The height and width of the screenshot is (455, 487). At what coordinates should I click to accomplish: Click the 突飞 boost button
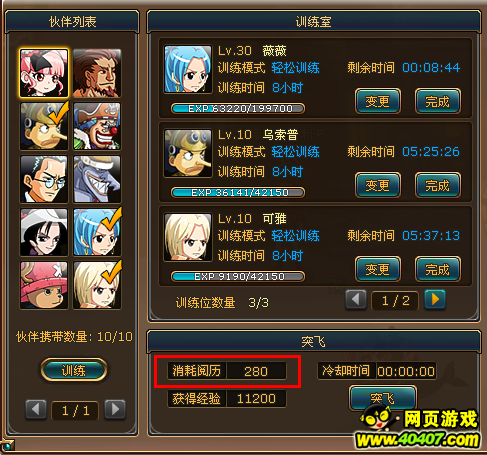point(383,398)
